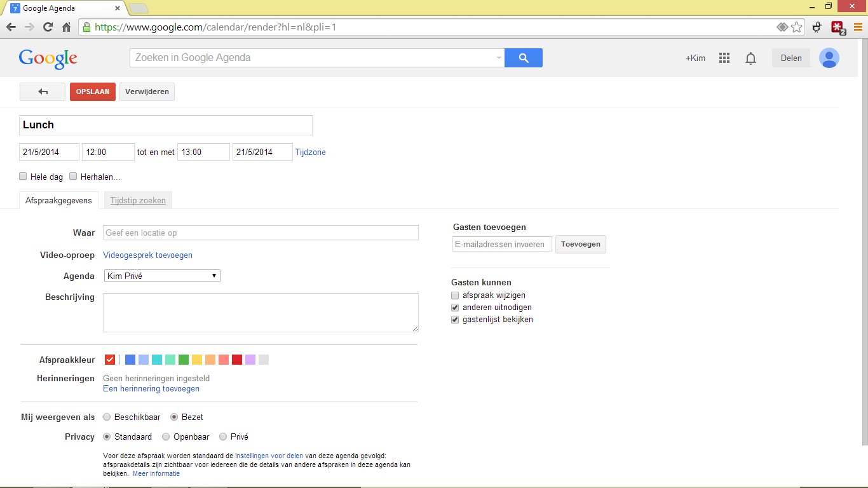The width and height of the screenshot is (868, 488).
Task: Enable the Hele dag checkbox
Action: click(x=23, y=177)
